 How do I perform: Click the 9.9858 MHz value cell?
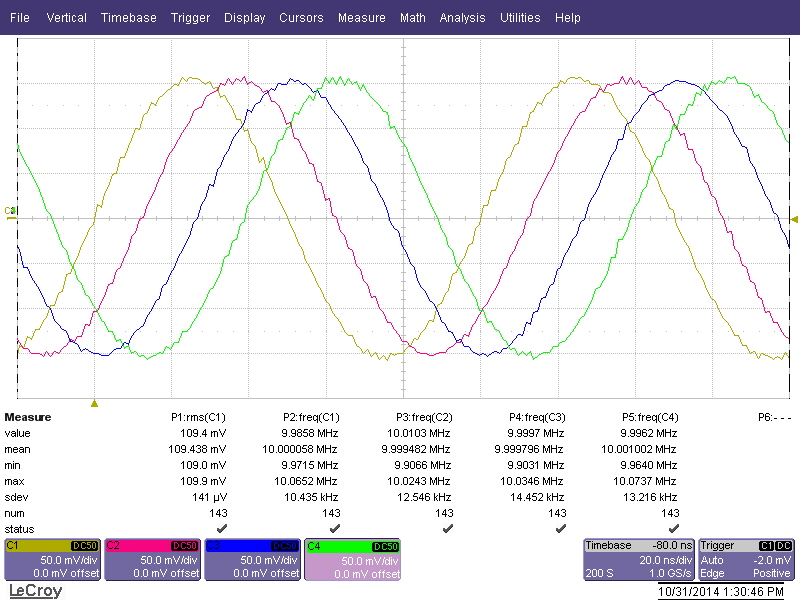click(x=310, y=433)
